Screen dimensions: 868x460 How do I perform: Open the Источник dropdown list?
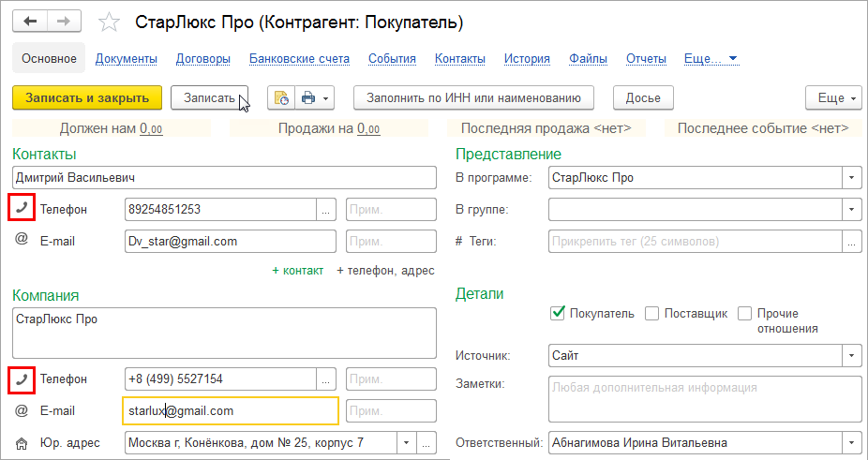pos(852,356)
